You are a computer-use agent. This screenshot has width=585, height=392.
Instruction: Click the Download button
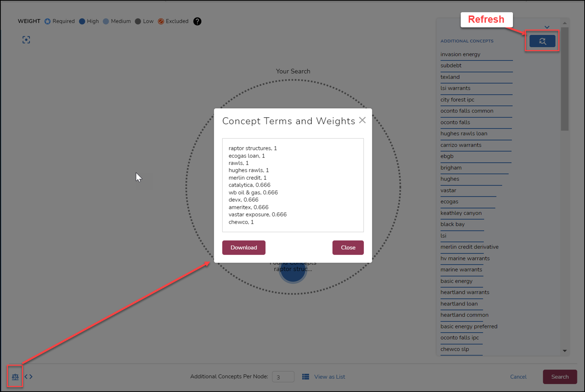tap(244, 248)
